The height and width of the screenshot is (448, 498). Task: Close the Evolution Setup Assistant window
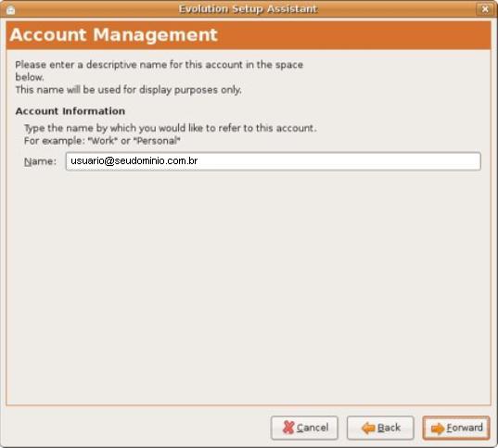pyautogui.click(x=485, y=9)
